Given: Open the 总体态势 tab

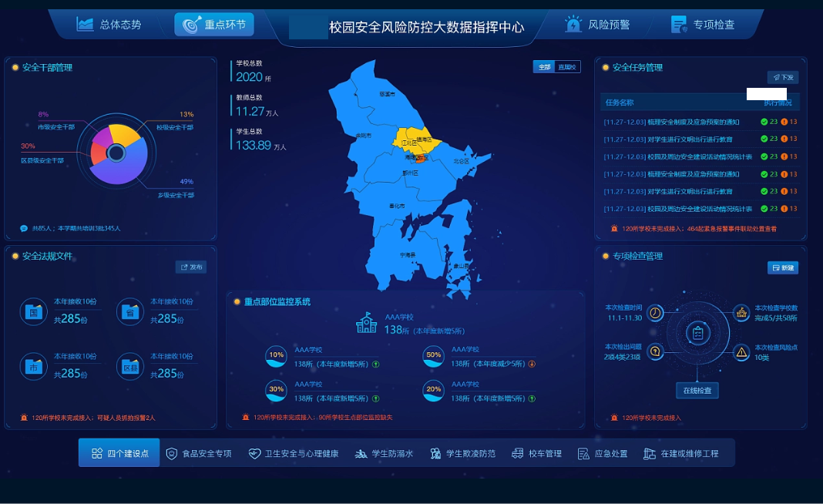Looking at the screenshot, I should (x=109, y=24).
